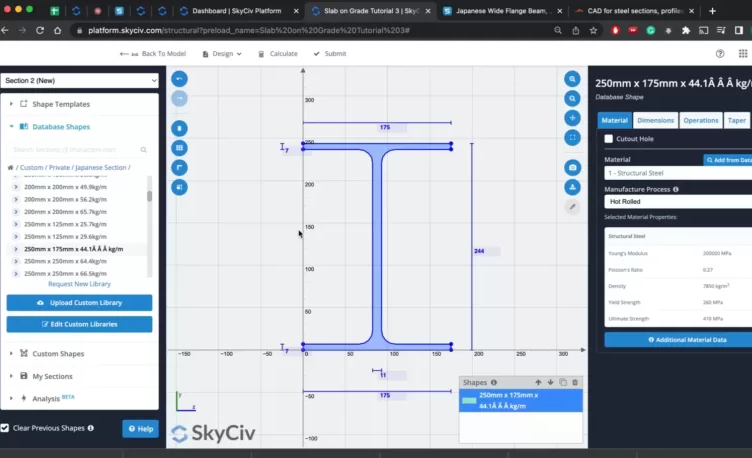Click the delete shape canvas icon
Viewport: 752px width, 458px height.
pyautogui.click(x=179, y=129)
